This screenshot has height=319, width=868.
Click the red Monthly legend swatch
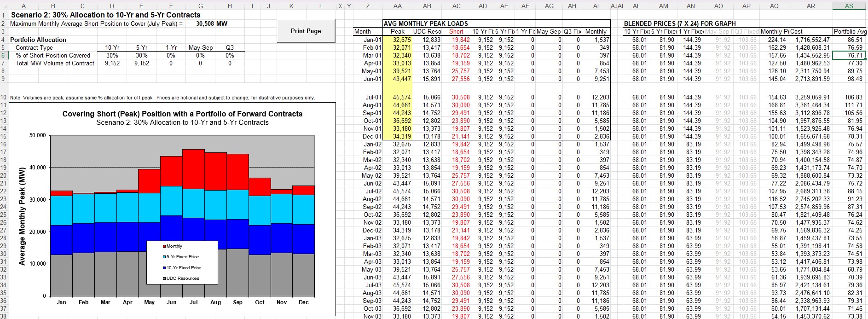[x=164, y=246]
